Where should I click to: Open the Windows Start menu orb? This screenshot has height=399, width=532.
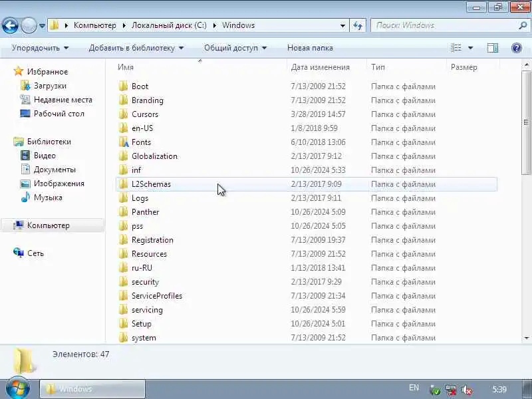(x=18, y=388)
